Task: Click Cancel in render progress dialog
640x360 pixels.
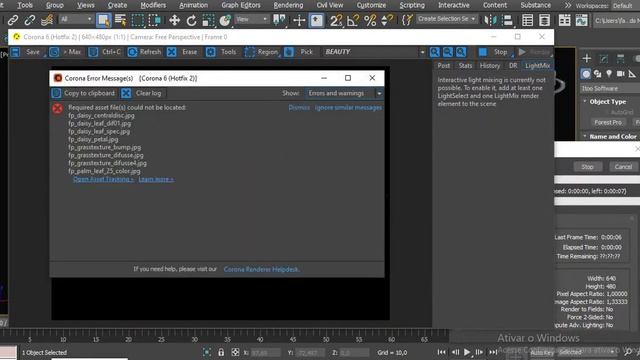Action: pos(623,167)
